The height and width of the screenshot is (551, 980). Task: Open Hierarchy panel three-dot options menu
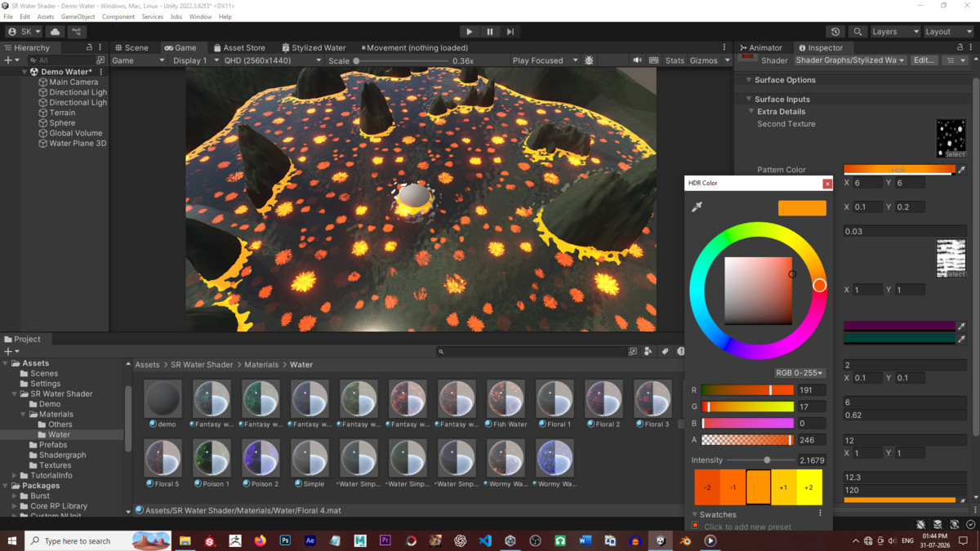pyautogui.click(x=100, y=47)
